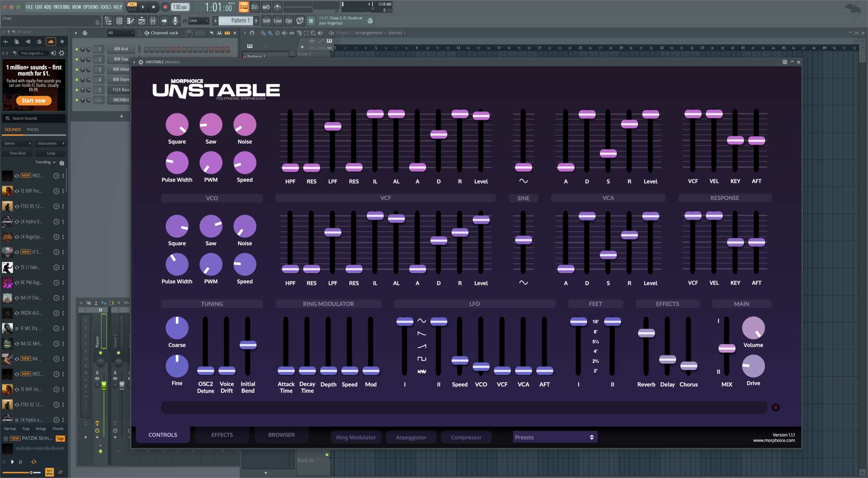868x478 pixels.
Task: Click the browser sign-in arrow icon
Action: point(53,53)
